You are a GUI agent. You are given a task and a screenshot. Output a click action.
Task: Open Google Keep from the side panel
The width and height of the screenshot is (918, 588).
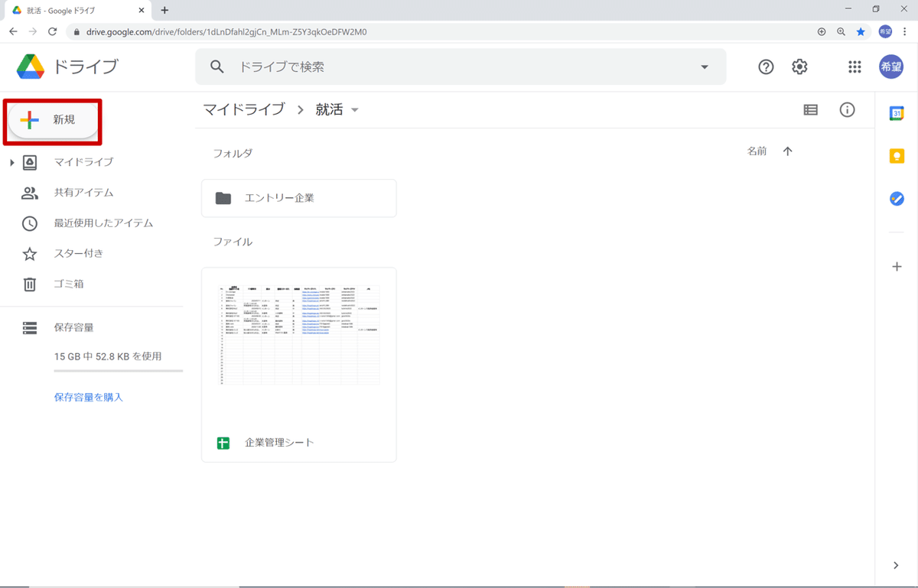coord(896,156)
